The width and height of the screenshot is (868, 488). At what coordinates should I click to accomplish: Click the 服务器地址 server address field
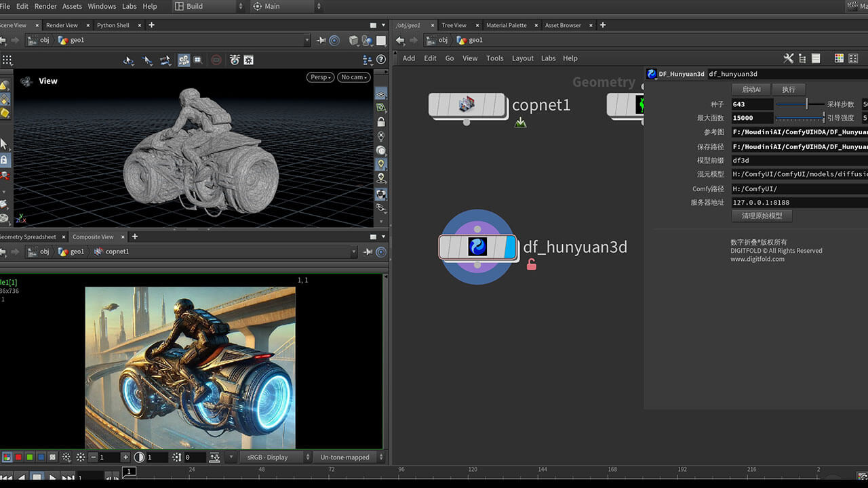[800, 203]
